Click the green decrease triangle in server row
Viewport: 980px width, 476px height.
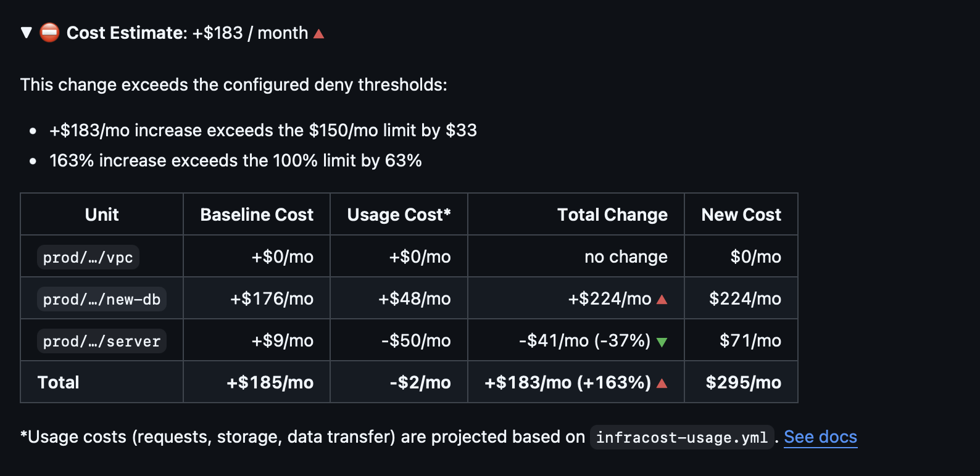coord(662,342)
